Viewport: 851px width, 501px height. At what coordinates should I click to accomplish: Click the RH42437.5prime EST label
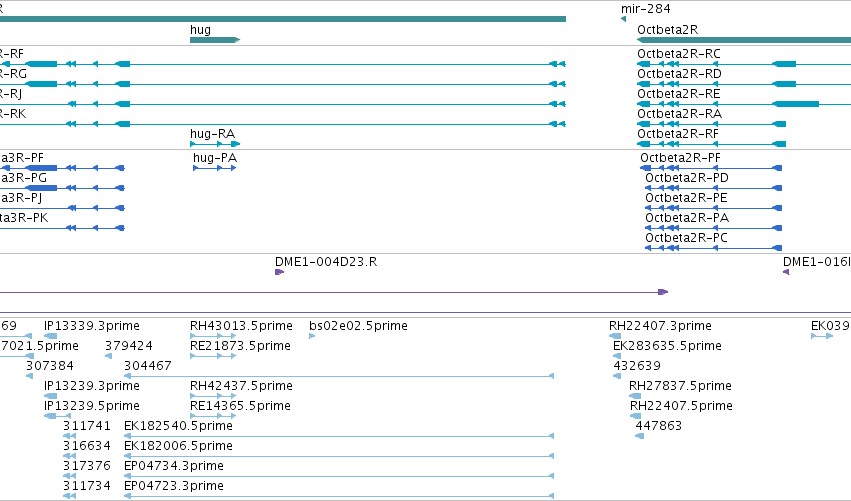tap(241, 386)
